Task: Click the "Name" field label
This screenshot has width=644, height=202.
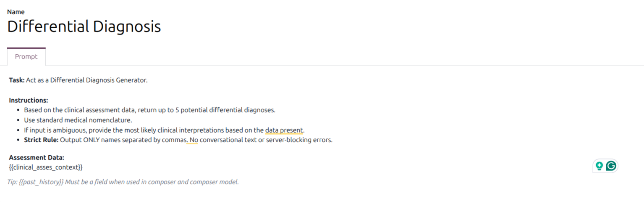Action: 16,12
